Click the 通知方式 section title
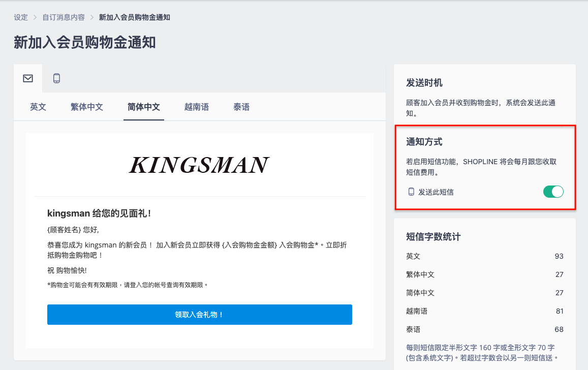Image resolution: width=588 pixels, height=370 pixels. [424, 142]
